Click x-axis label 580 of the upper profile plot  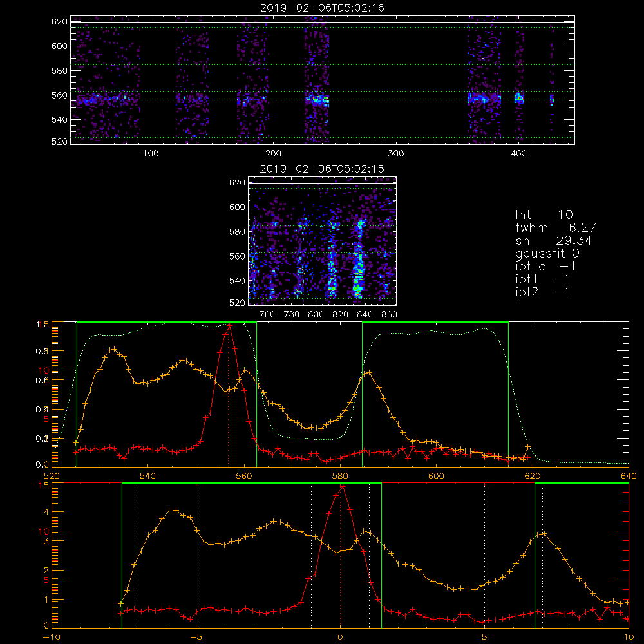340,476
